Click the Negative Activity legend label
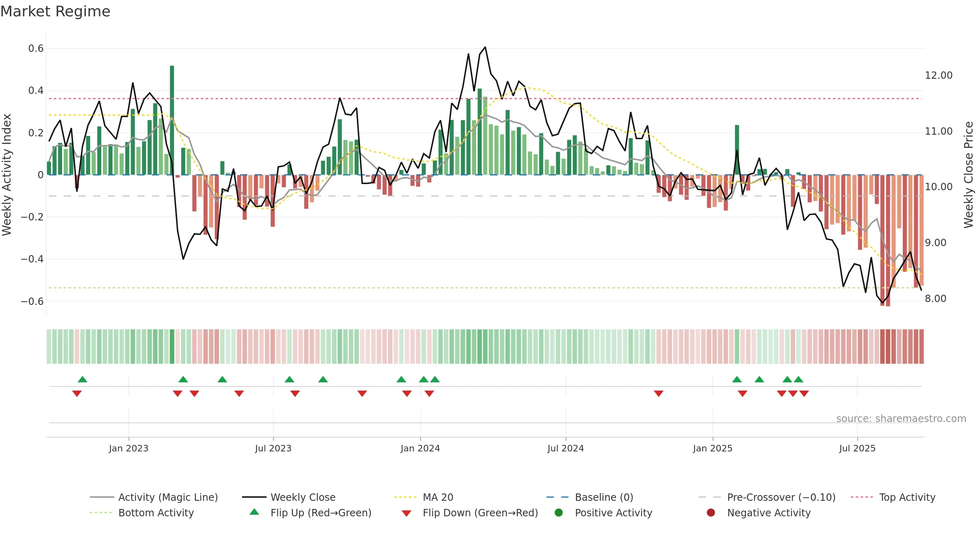Image resolution: width=980 pixels, height=551 pixels. [769, 513]
